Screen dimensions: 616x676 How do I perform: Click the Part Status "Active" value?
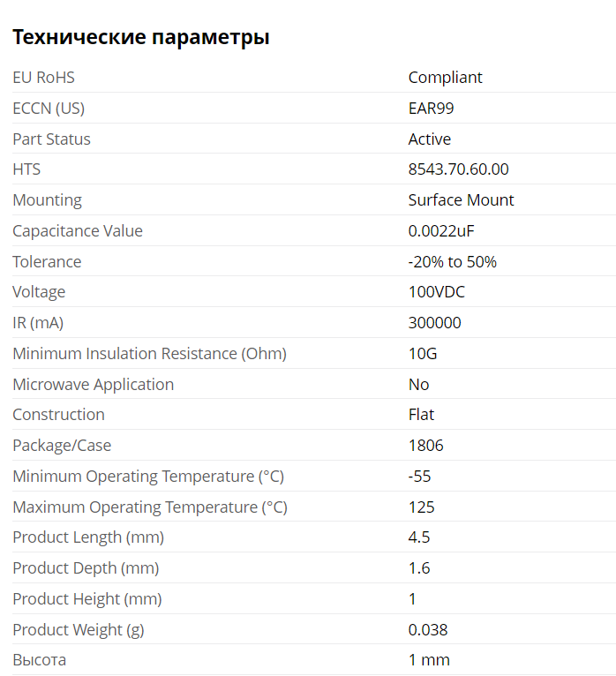pos(429,139)
